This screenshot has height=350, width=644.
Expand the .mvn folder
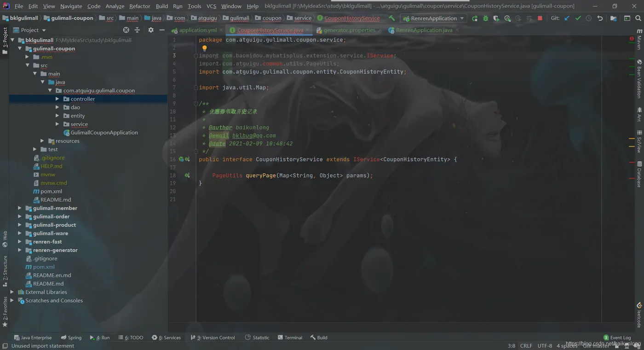pyautogui.click(x=27, y=57)
